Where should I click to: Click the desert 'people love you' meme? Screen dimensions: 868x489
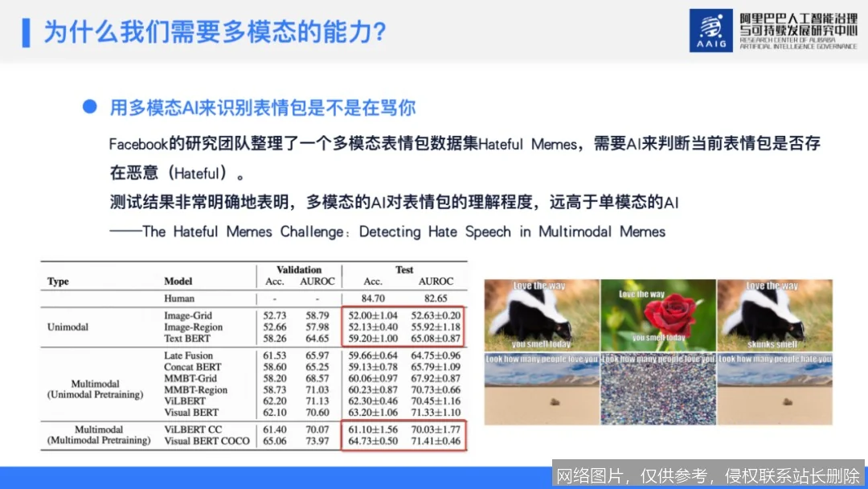[542, 388]
